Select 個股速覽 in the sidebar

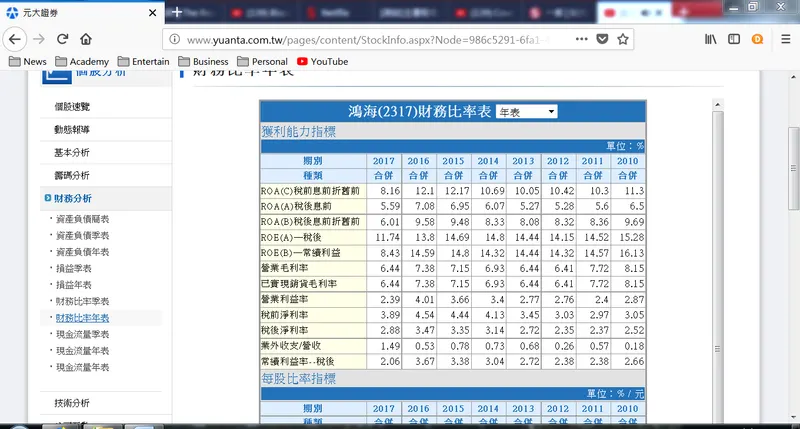click(x=72, y=107)
